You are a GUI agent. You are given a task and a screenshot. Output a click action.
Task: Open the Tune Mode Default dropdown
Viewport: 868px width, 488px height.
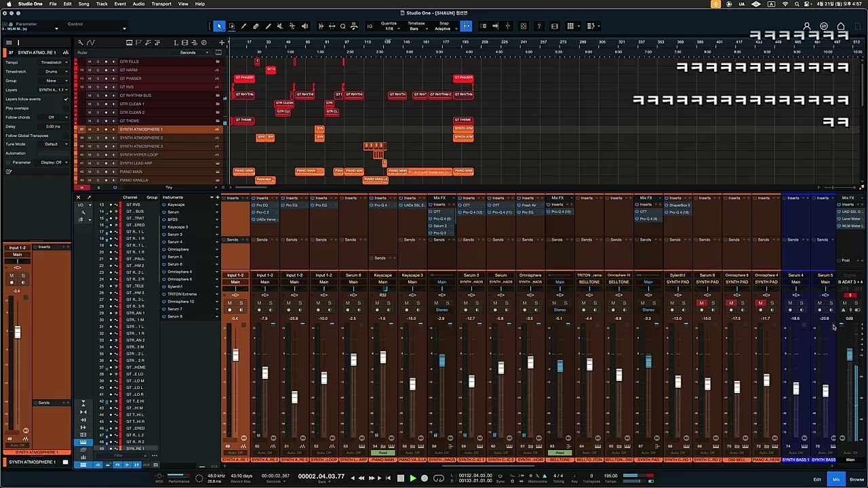point(55,144)
